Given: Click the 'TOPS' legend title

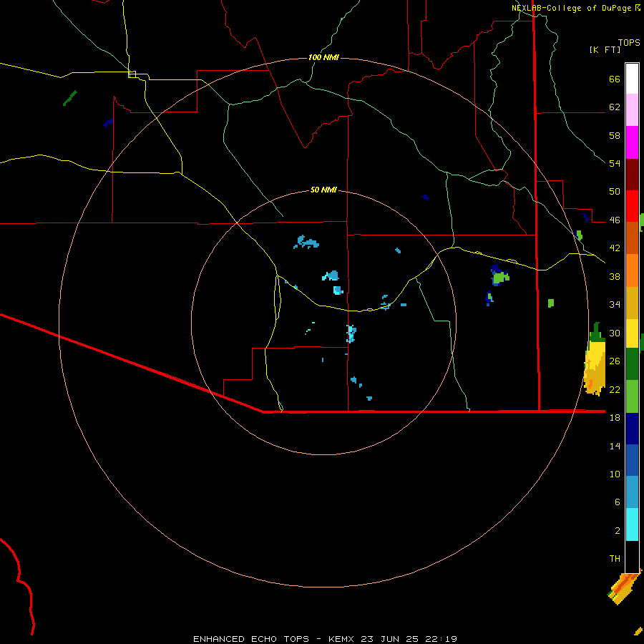Looking at the screenshot, I should [x=629, y=43].
